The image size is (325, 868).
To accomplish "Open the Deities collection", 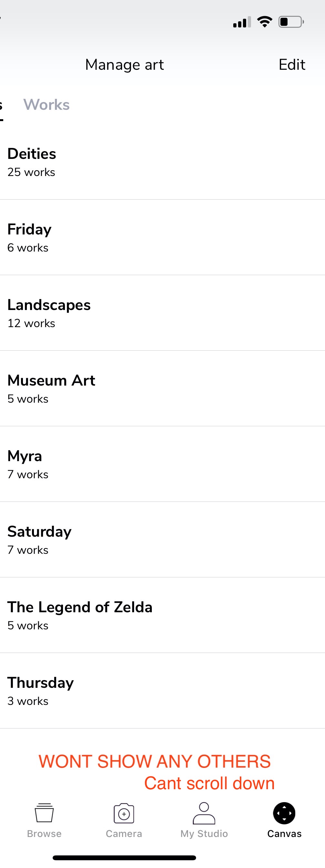I will [162, 162].
